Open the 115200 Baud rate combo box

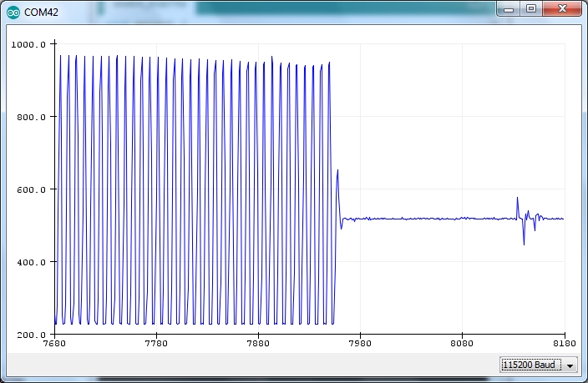(532, 365)
